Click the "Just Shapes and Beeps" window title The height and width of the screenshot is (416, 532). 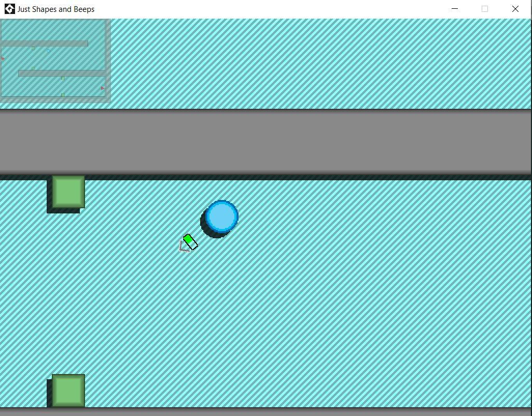[x=56, y=9]
